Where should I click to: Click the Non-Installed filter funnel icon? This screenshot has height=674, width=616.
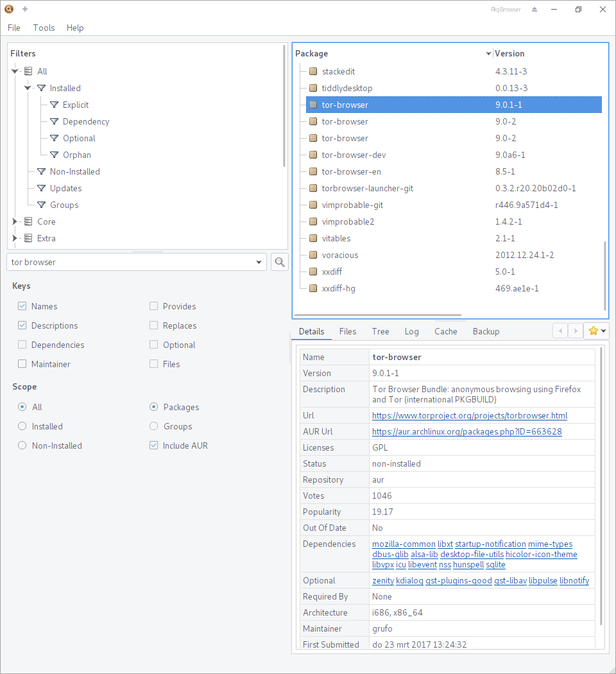click(41, 171)
